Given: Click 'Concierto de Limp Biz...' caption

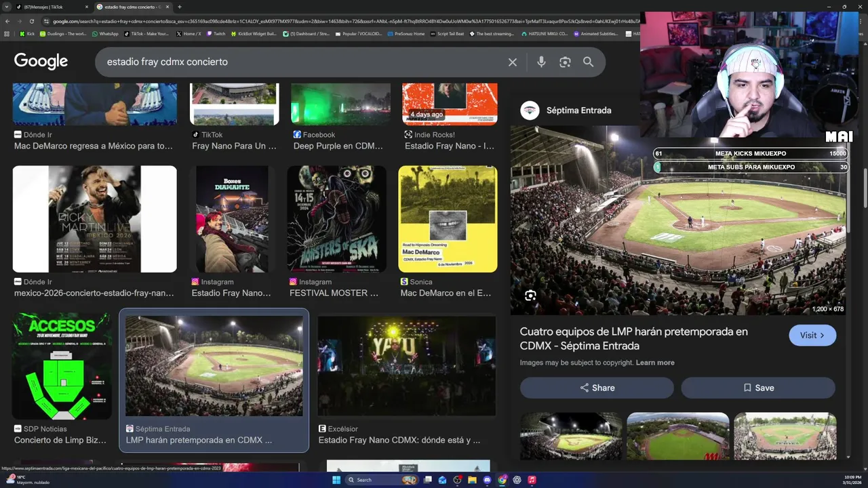Looking at the screenshot, I should point(60,441).
